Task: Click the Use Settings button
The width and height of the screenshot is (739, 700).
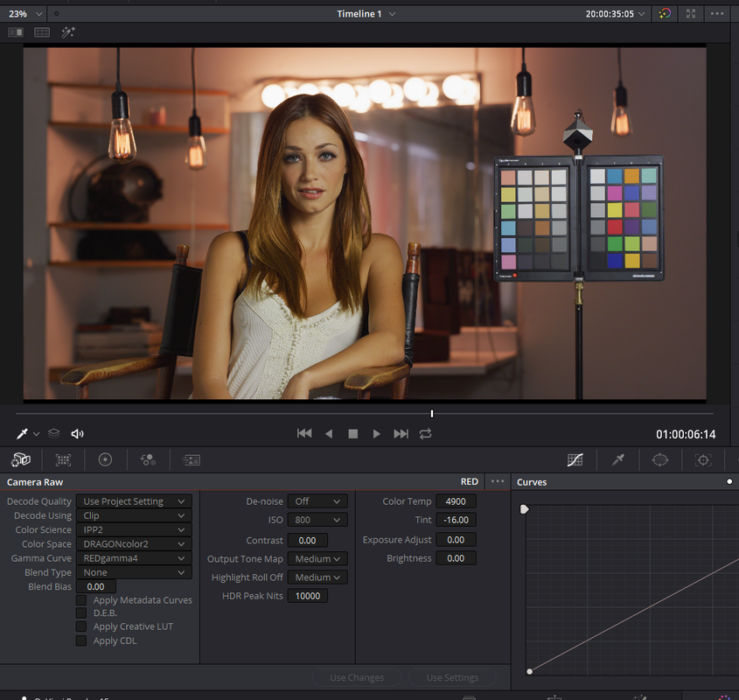Action: click(x=452, y=677)
